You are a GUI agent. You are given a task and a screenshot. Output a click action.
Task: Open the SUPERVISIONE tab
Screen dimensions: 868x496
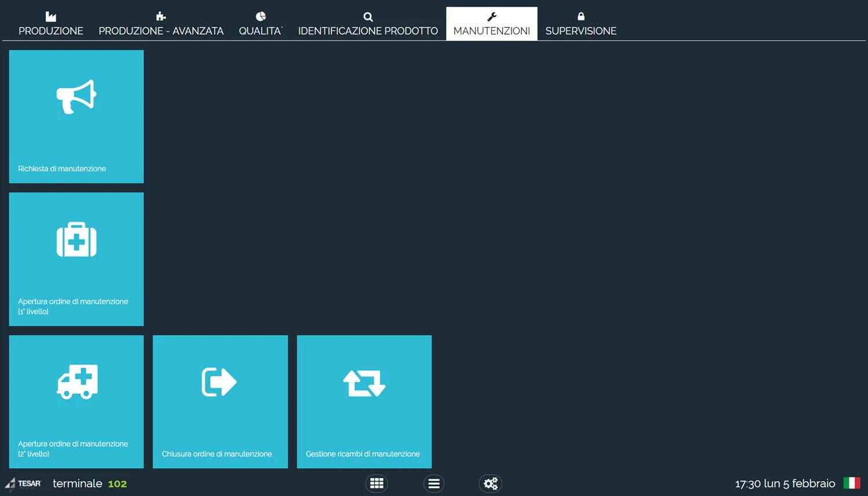pyautogui.click(x=581, y=24)
